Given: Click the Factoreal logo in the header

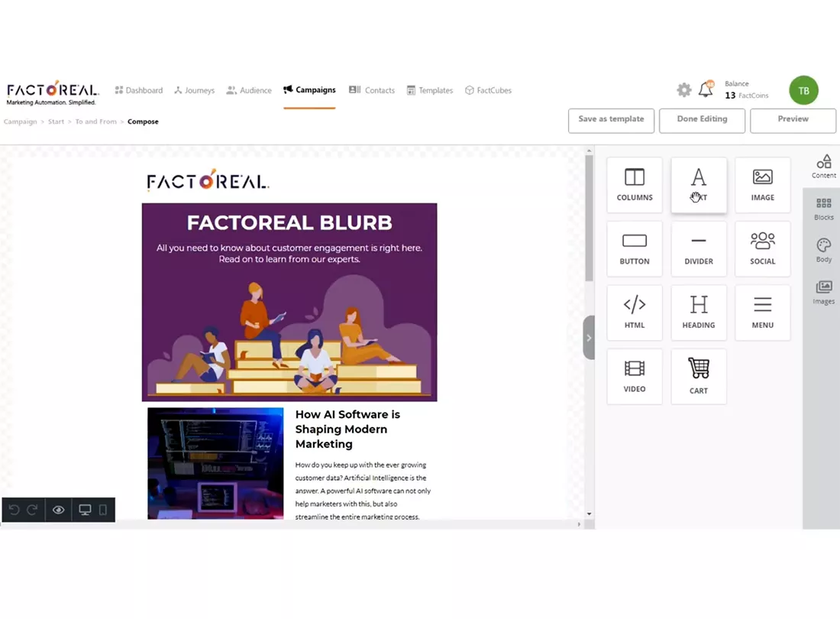Looking at the screenshot, I should 53,93.
